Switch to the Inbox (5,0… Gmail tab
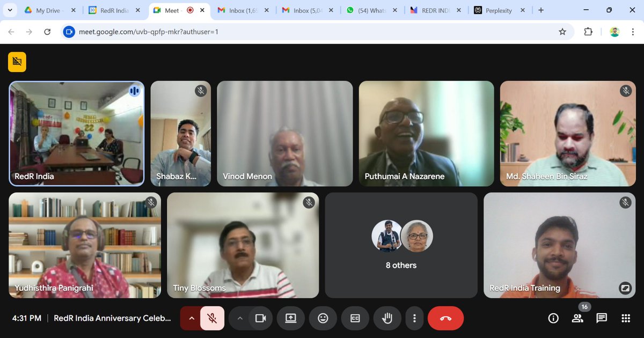Screen dimensions: 644x338 click(x=308, y=10)
